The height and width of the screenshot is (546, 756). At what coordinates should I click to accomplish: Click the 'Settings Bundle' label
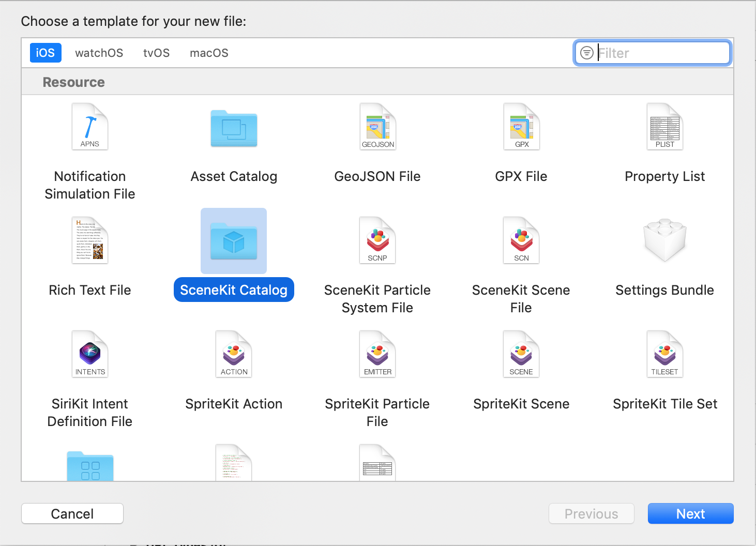tap(665, 291)
